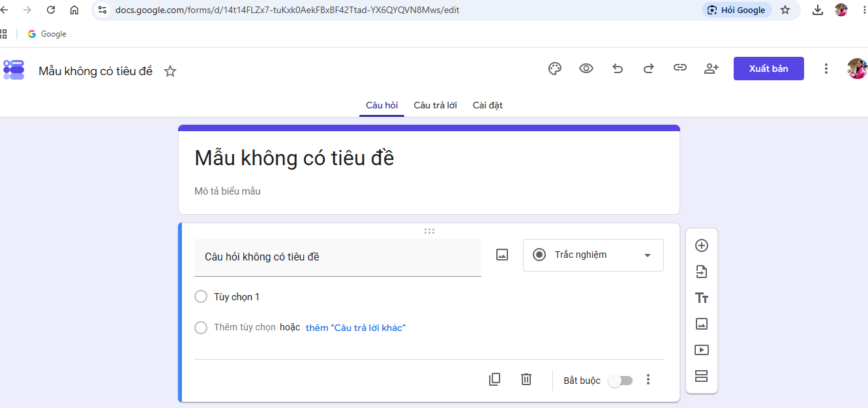Open the Trắc nghiệm question type dropdown
The width and height of the screenshot is (868, 408).
tap(593, 255)
